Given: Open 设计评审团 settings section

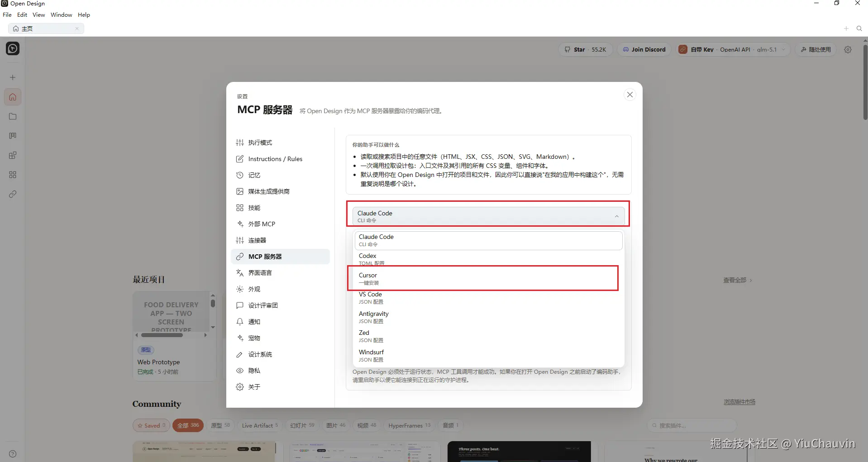Looking at the screenshot, I should 281,305.
